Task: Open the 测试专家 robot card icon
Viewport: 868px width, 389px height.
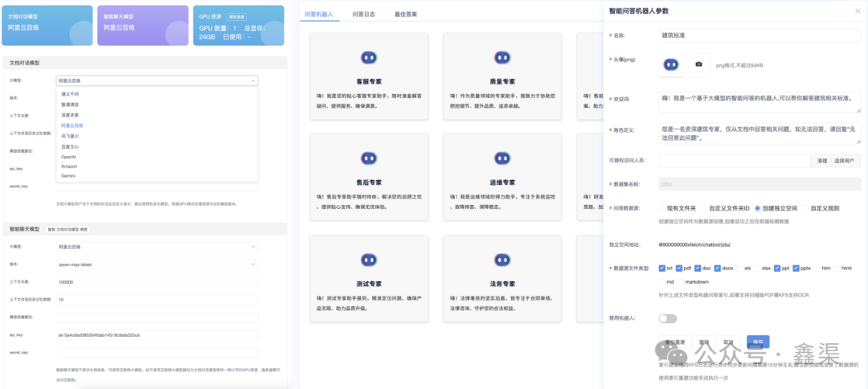Action: tap(369, 260)
